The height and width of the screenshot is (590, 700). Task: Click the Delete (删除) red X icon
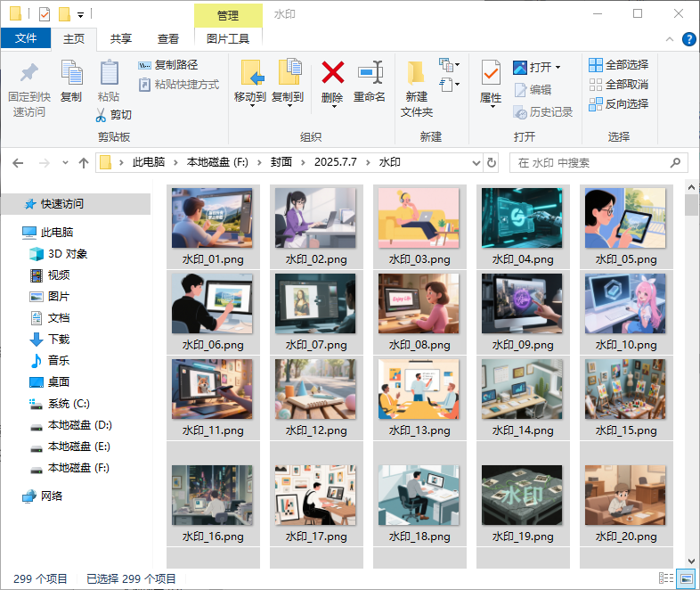click(332, 72)
